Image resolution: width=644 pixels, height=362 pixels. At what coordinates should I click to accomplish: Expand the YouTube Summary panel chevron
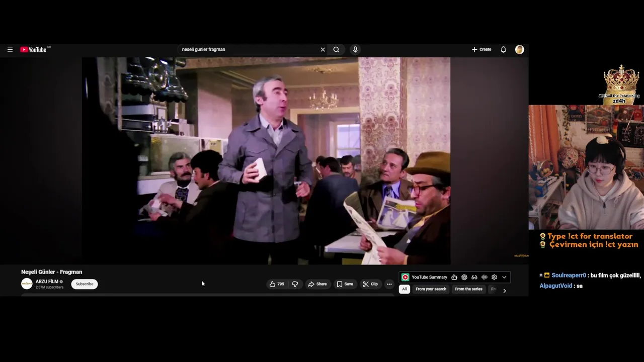[504, 277]
